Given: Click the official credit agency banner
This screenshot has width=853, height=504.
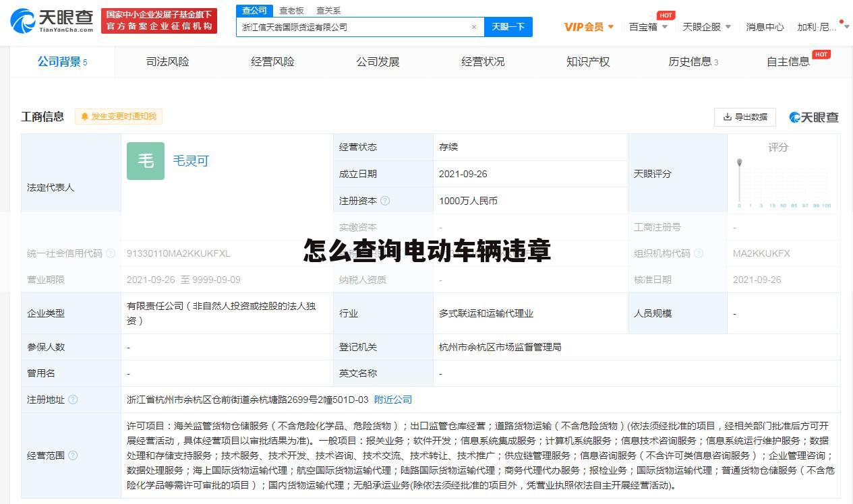Looking at the screenshot, I should (x=159, y=20).
